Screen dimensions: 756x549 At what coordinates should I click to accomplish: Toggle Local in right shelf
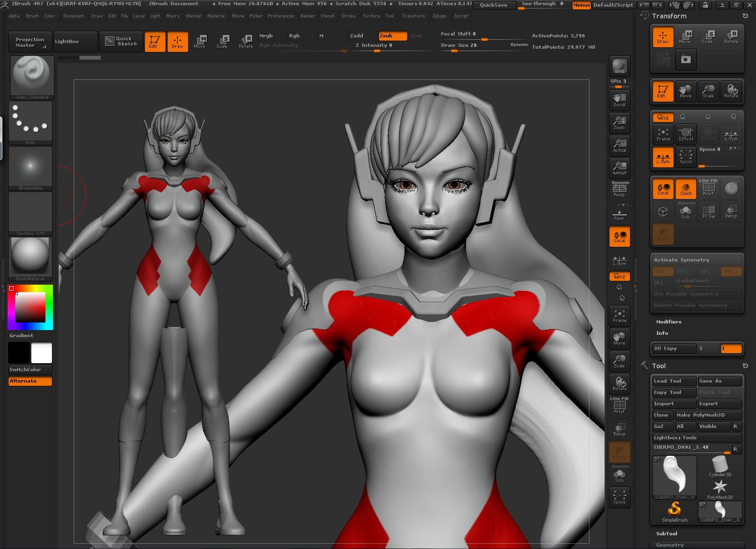coord(619,235)
